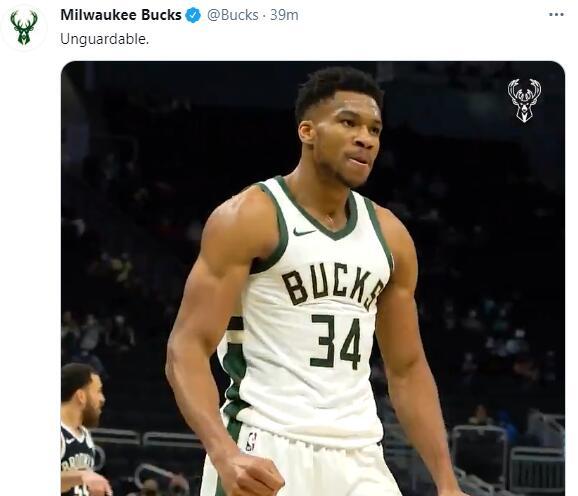Screen dimensions: 578x496
Task: Click the NBA logo on the shorts
Action: pyautogui.click(x=251, y=442)
